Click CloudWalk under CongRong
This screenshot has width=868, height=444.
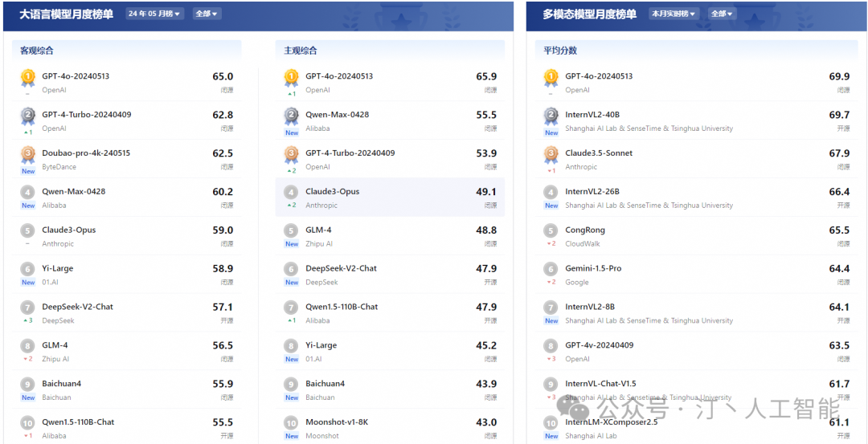coord(583,244)
